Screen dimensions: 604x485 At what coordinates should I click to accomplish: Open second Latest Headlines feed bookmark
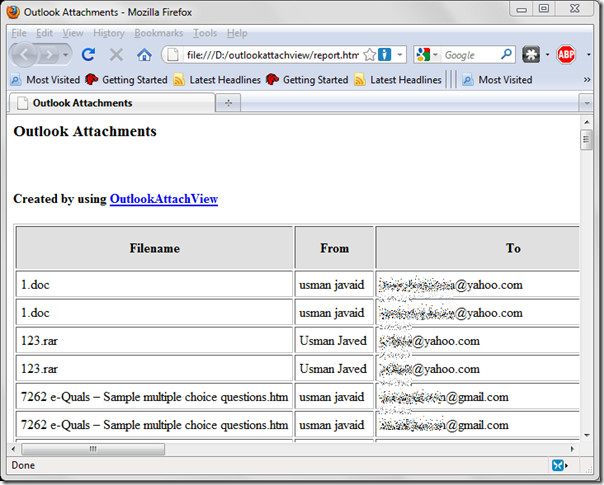pos(398,80)
